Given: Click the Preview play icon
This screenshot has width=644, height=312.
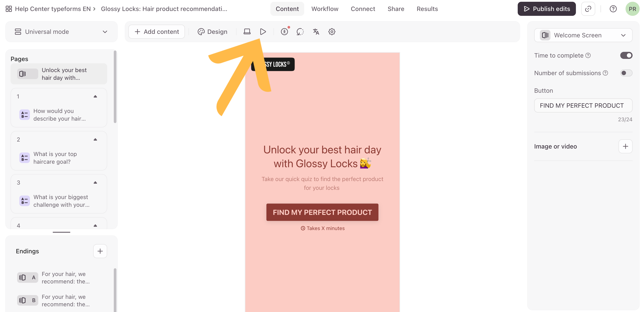Looking at the screenshot, I should coord(263,32).
